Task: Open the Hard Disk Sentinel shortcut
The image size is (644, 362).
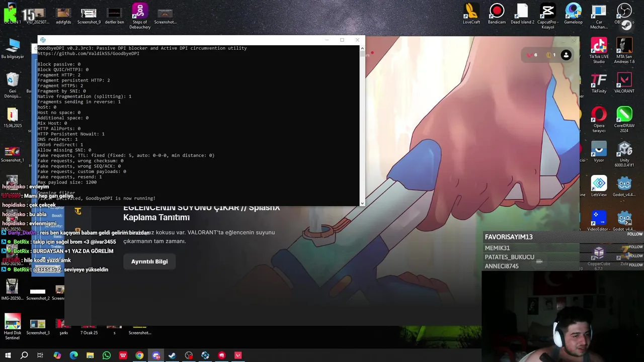Action: [x=13, y=327]
